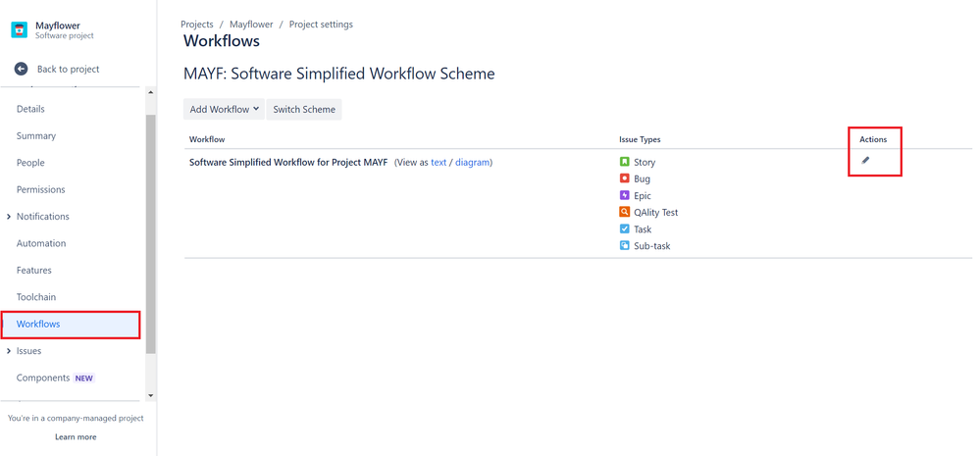The height and width of the screenshot is (456, 980).
Task: Click the Sub-task label
Action: coord(652,246)
